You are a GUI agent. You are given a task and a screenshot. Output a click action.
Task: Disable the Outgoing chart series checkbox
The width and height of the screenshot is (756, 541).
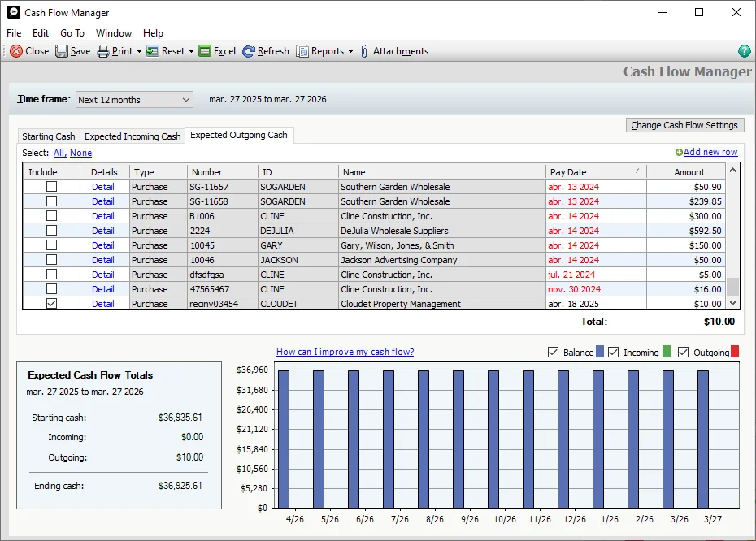[683, 353]
